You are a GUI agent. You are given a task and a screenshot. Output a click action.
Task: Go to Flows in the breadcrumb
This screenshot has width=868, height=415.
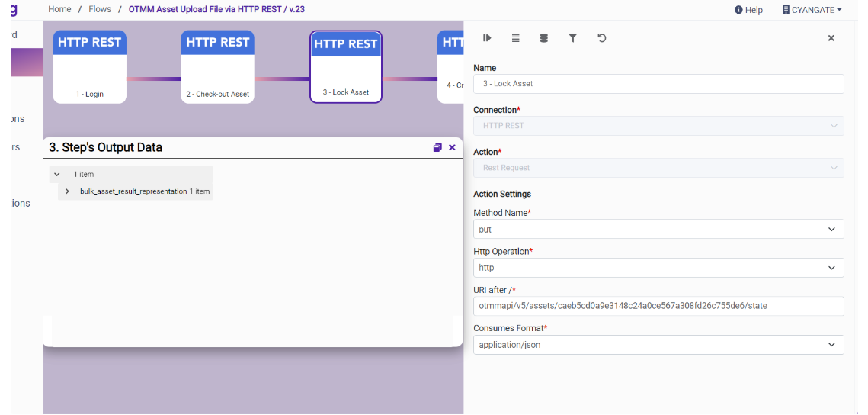[99, 9]
